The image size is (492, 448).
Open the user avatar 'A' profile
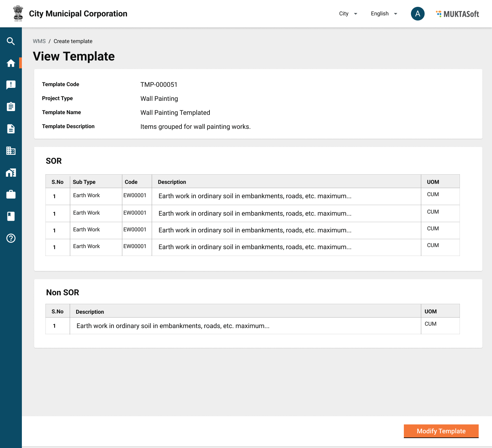[418, 14]
